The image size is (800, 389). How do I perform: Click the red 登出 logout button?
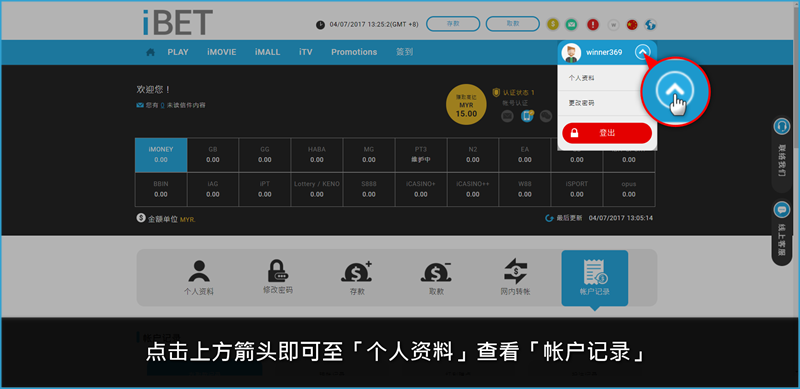[607, 133]
